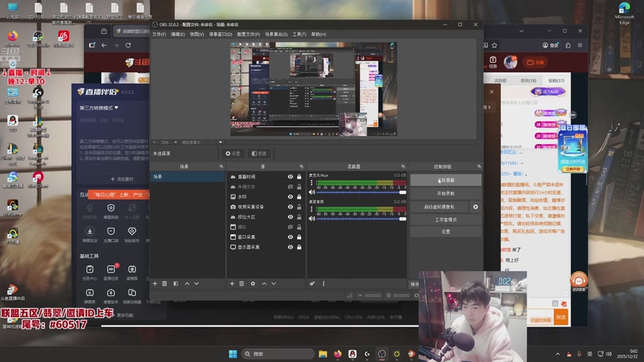Image resolution: width=644 pixels, height=362 pixels.
Task: Open source 滤镜 filters button
Action: (x=258, y=154)
